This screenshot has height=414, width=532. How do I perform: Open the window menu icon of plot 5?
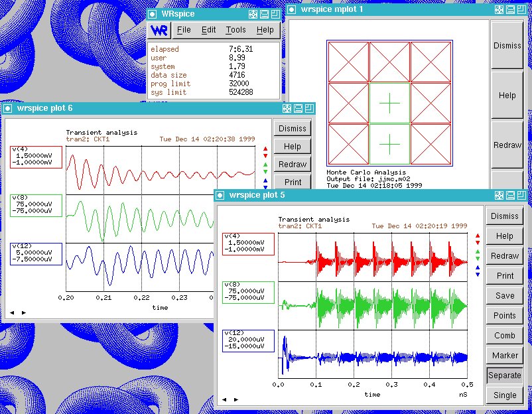click(220, 195)
